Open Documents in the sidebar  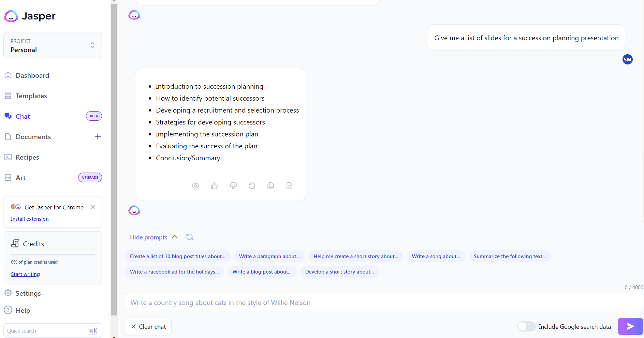(33, 137)
